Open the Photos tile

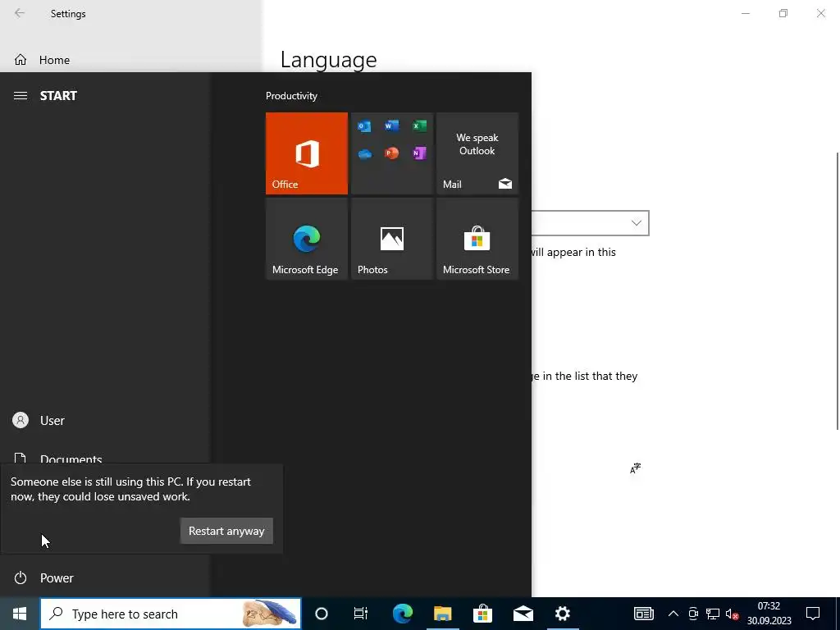click(391, 239)
